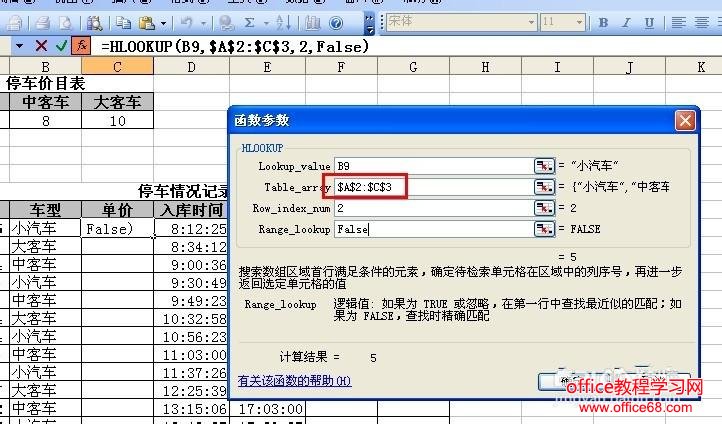The height and width of the screenshot is (424, 722).
Task: Open the Name Box function dropdown arrow
Action: [x=19, y=46]
